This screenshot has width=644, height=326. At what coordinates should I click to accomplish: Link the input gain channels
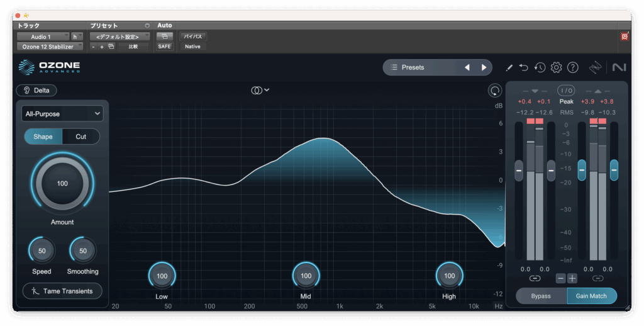click(535, 278)
